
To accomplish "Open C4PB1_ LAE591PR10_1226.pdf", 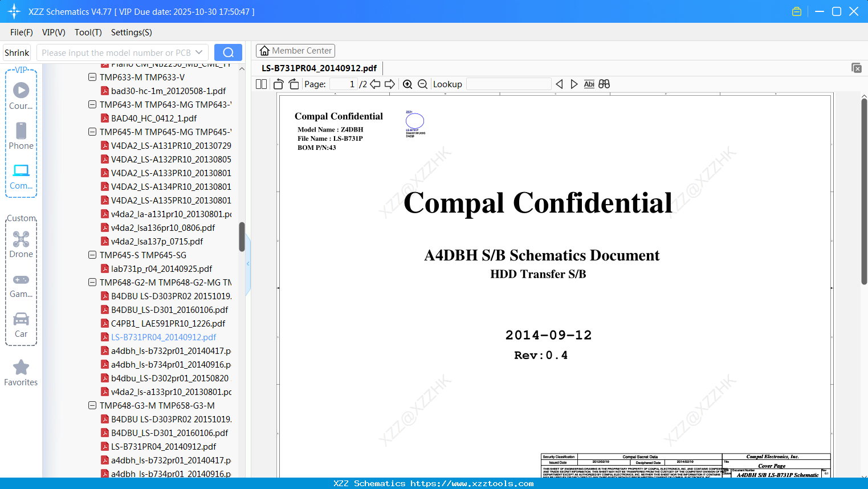I will click(168, 323).
